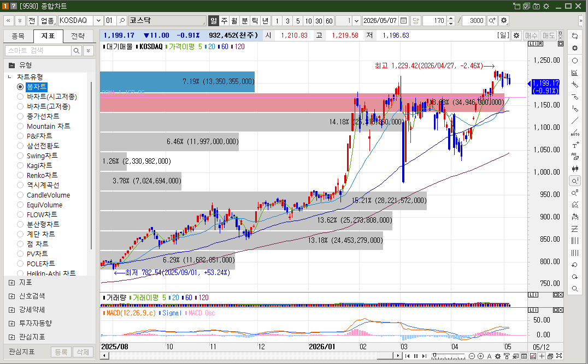This screenshot has width=588, height=364.
Task: Expand the 지표 tree node
Action: pyautogui.click(x=11, y=283)
